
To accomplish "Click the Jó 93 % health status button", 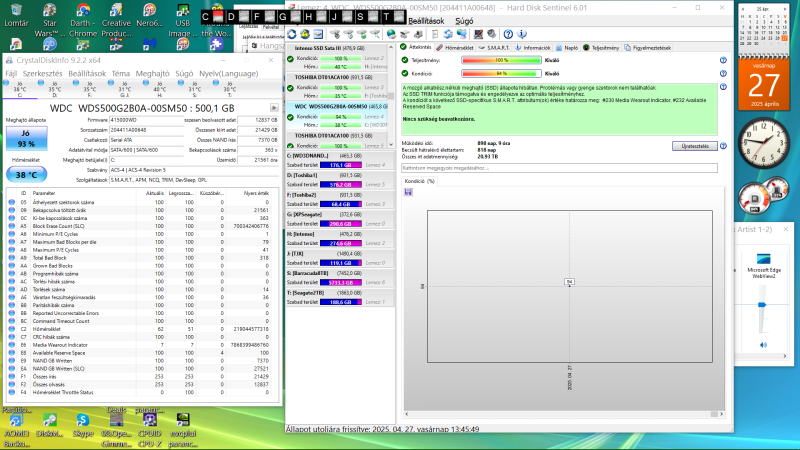I will point(26,138).
